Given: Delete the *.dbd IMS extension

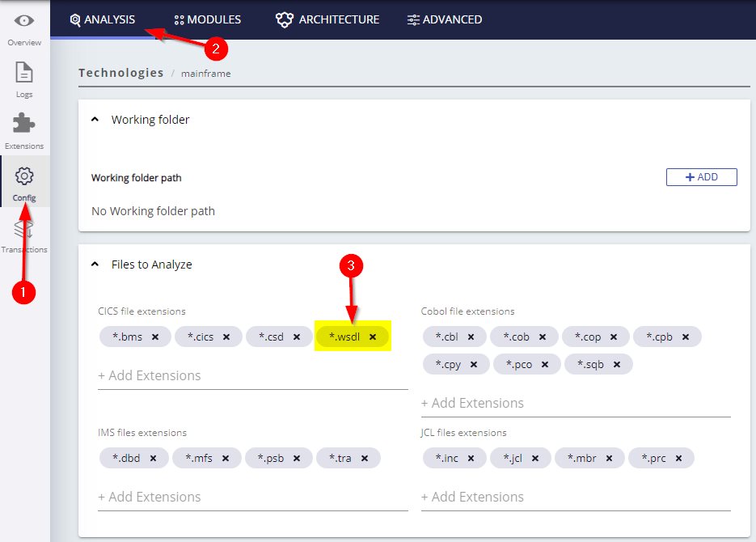Looking at the screenshot, I should point(153,459).
